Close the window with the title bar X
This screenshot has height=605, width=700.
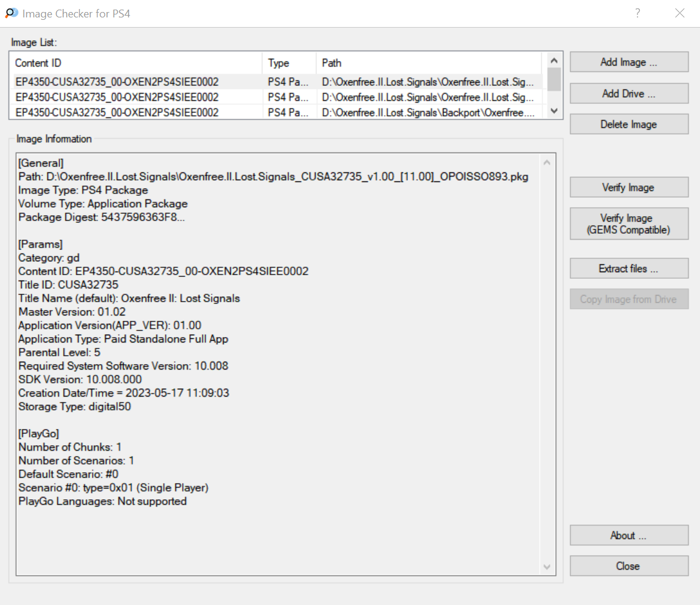(x=680, y=13)
